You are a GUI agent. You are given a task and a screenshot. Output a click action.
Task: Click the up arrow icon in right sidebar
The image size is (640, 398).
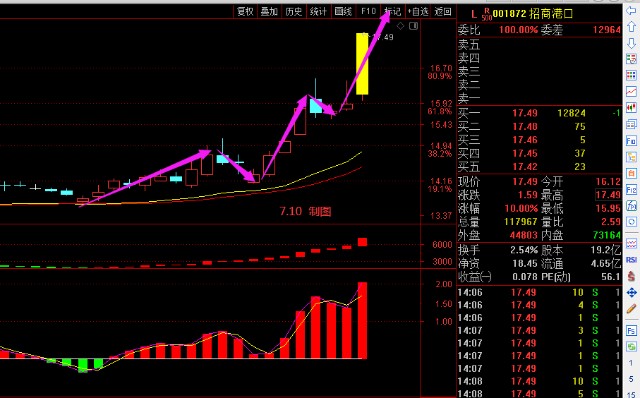631,27
